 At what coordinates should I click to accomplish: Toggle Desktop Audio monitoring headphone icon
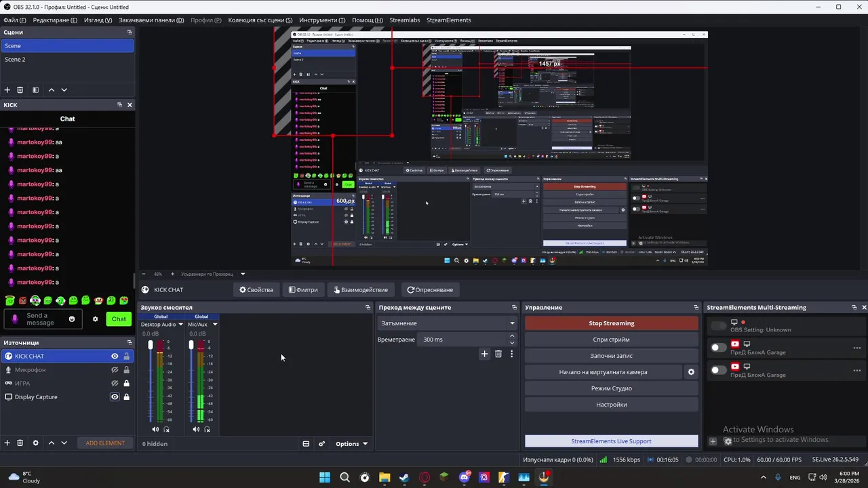pyautogui.click(x=167, y=429)
